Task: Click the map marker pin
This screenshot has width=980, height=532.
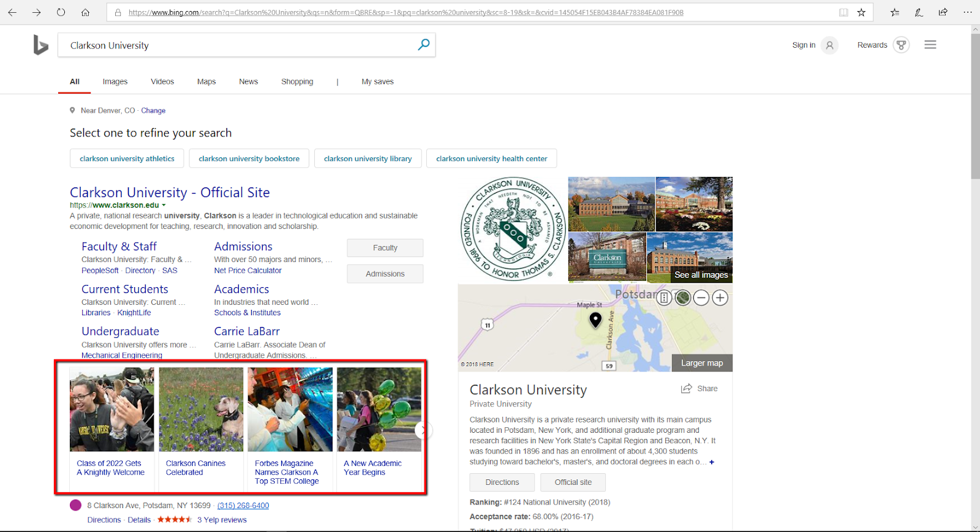Action: [595, 320]
